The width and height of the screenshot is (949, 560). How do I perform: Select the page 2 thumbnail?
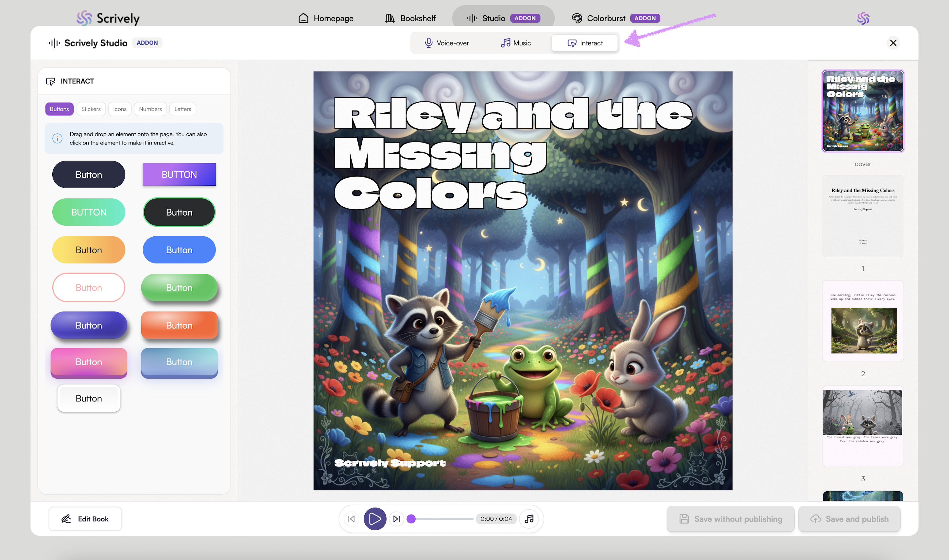click(x=863, y=321)
